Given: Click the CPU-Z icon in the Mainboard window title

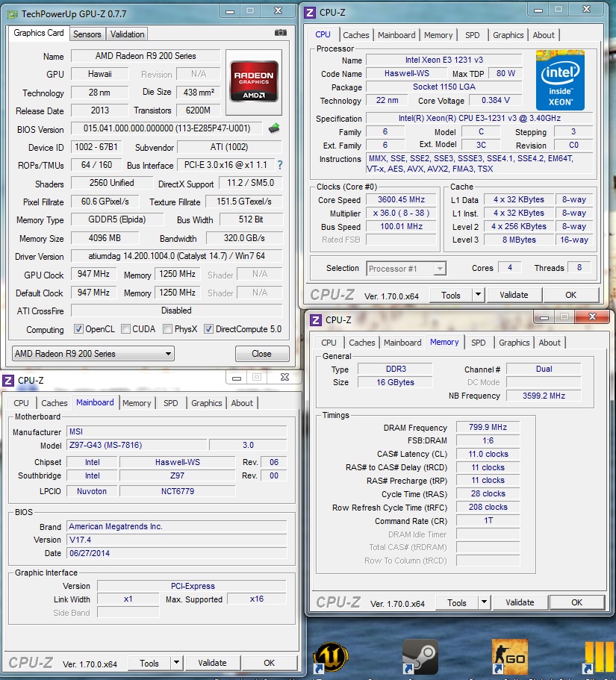Looking at the screenshot, I should click(x=8, y=381).
